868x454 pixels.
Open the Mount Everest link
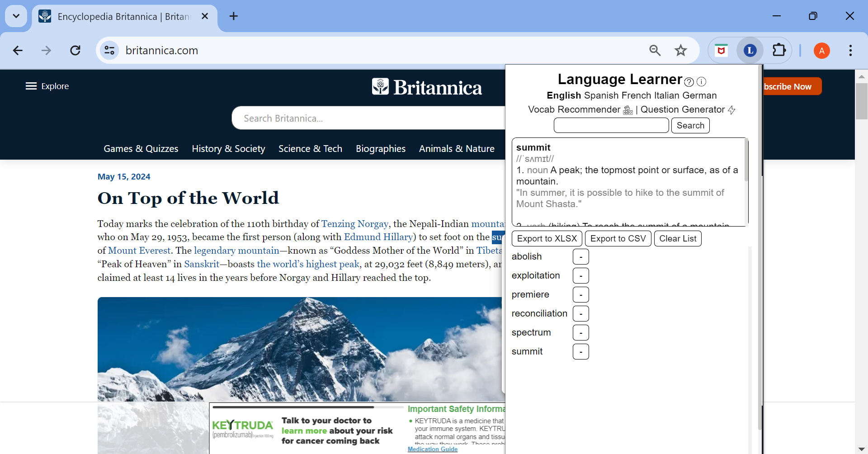[139, 251]
